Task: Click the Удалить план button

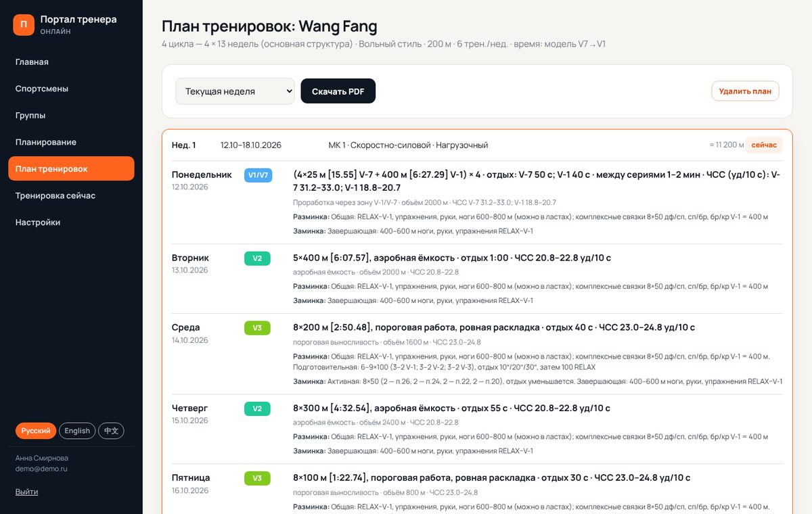Action: (745, 91)
